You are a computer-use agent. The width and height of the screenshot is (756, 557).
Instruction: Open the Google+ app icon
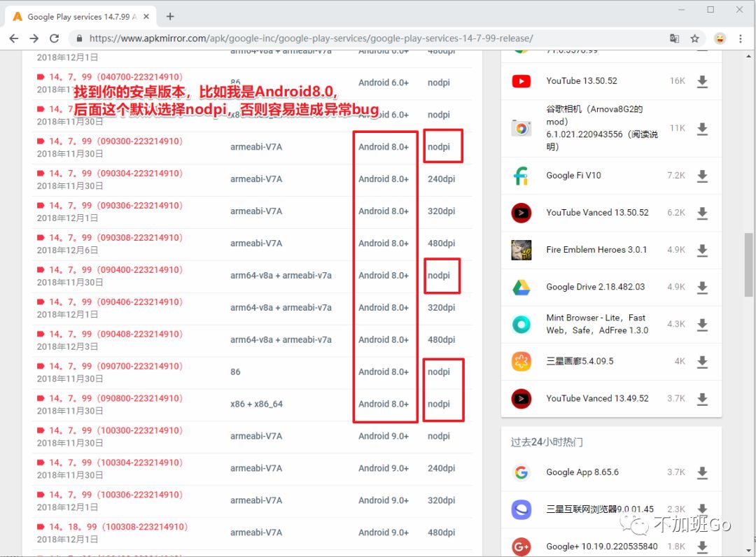coord(521,547)
